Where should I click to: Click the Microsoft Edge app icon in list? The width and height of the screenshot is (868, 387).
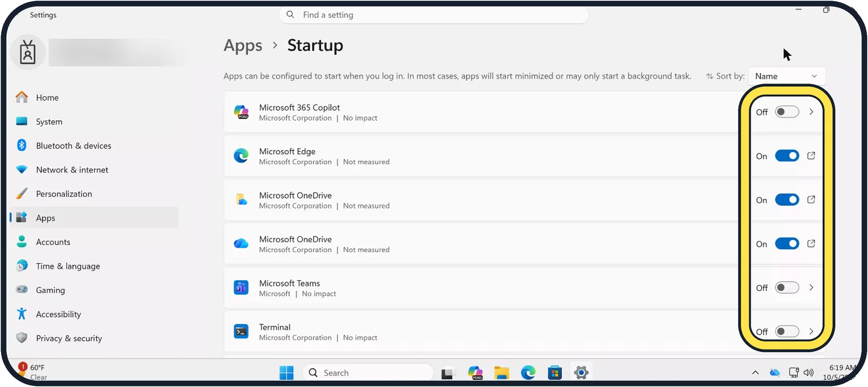pyautogui.click(x=241, y=156)
